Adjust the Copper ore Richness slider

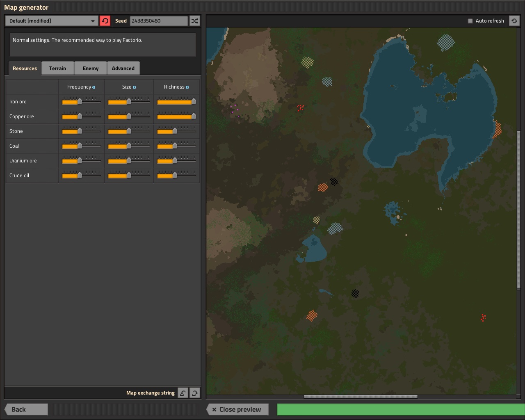(176, 116)
